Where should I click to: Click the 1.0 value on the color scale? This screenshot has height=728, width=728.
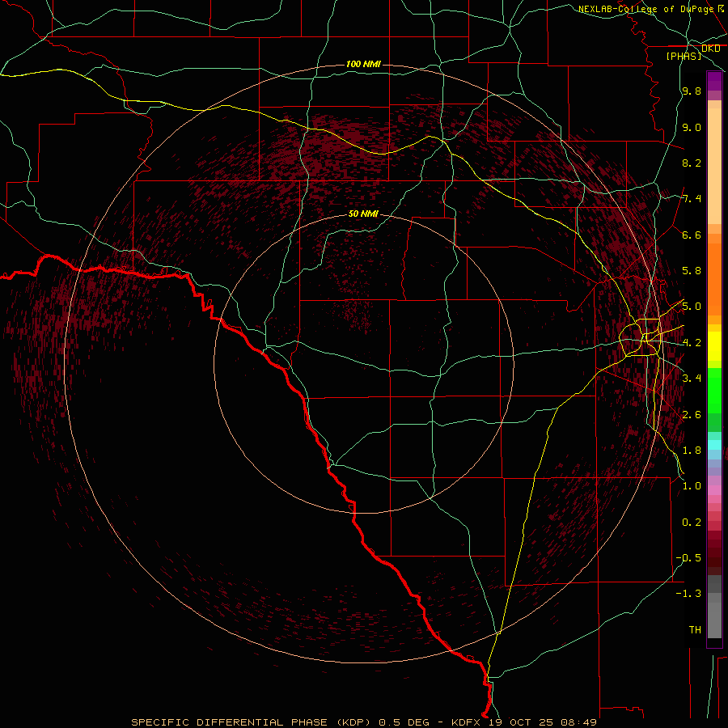[692, 486]
